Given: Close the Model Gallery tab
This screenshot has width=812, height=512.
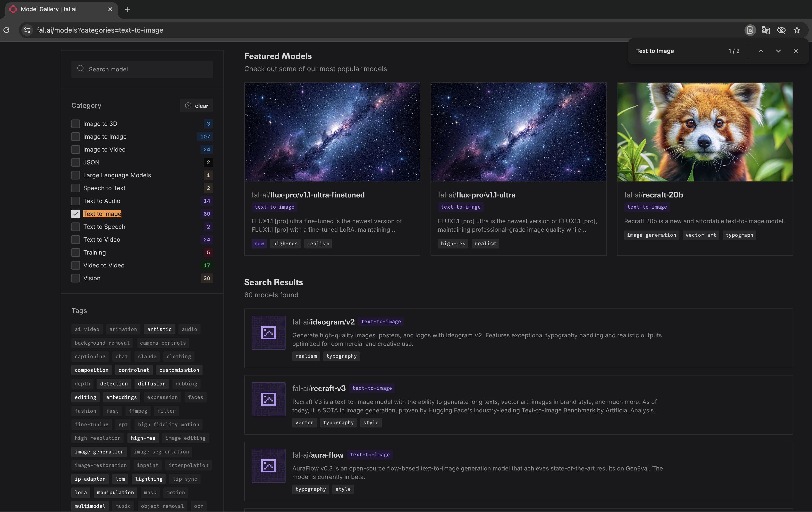Looking at the screenshot, I should pyautogui.click(x=110, y=9).
